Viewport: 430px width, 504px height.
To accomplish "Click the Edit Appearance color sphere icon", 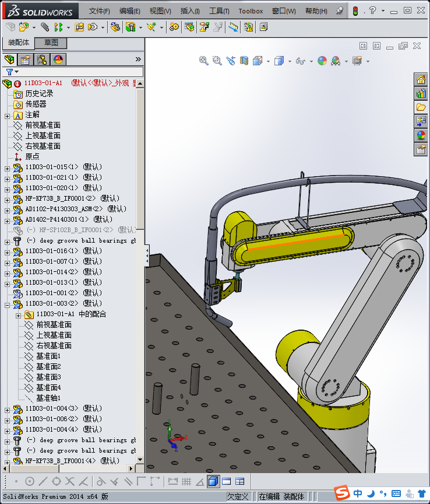I will coord(322,61).
